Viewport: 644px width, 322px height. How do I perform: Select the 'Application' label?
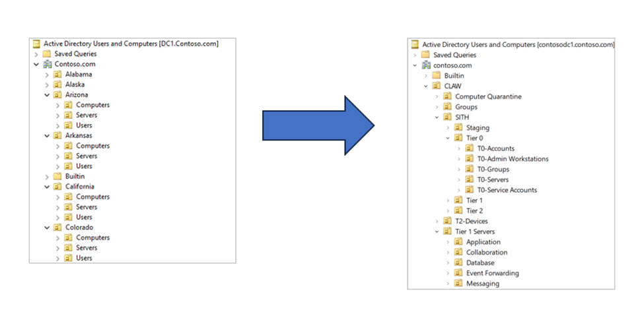pos(483,242)
